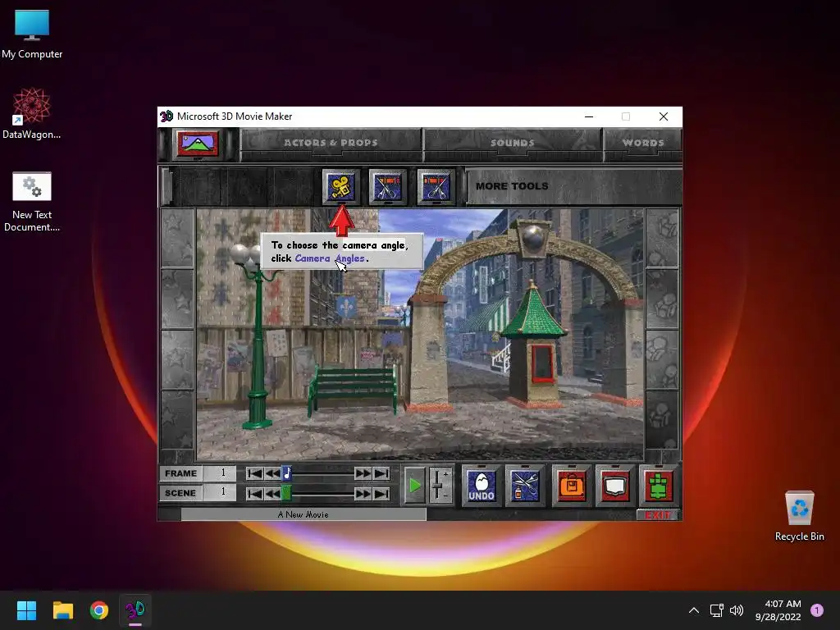Click the volume level slider
Image resolution: width=840 pixels, height=630 pixels.
pyautogui.click(x=440, y=486)
